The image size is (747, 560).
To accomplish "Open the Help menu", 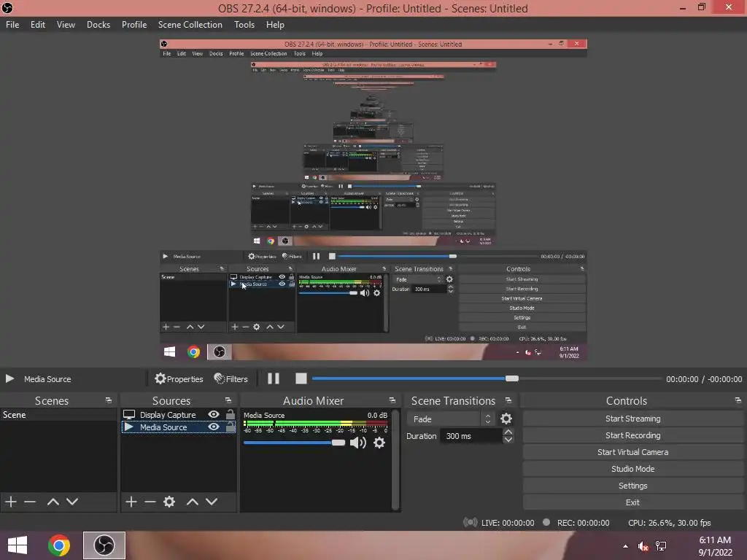I will (x=275, y=25).
